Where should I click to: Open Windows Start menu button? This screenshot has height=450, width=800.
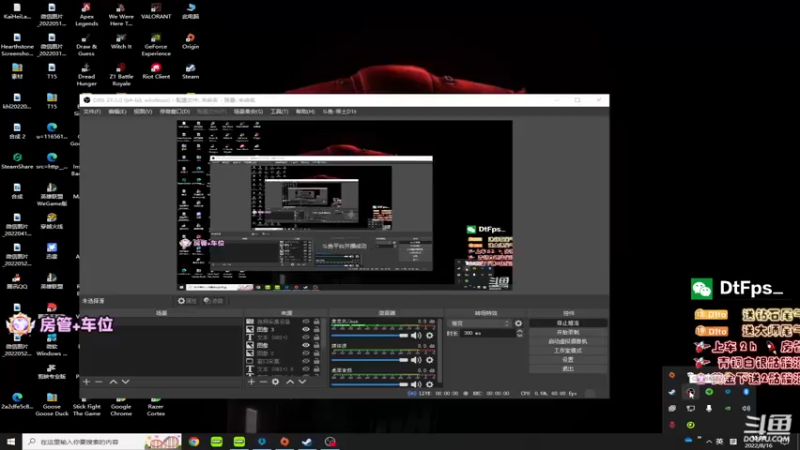click(x=11, y=441)
